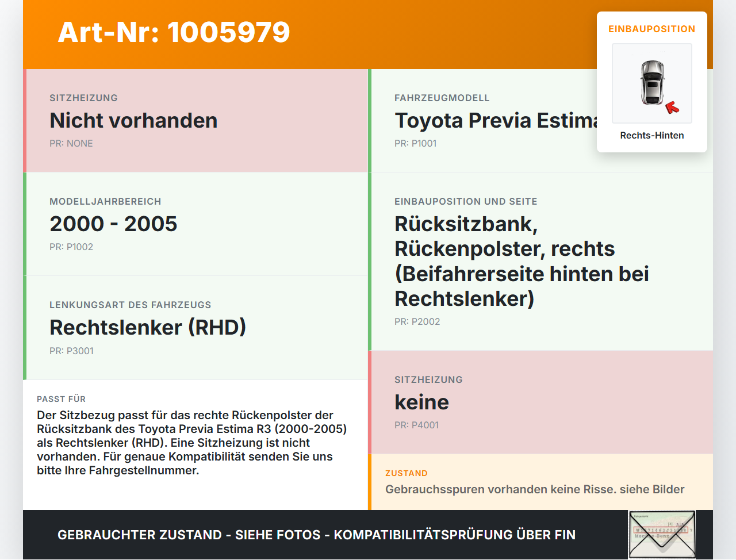Click the 'Toyota Previa Estima' model value

point(496,120)
